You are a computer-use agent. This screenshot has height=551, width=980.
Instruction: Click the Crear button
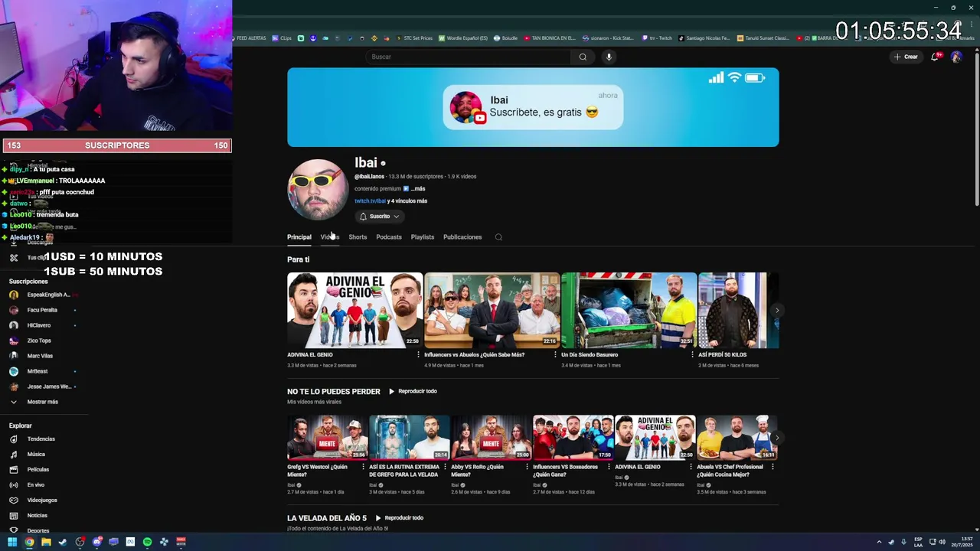coord(905,57)
